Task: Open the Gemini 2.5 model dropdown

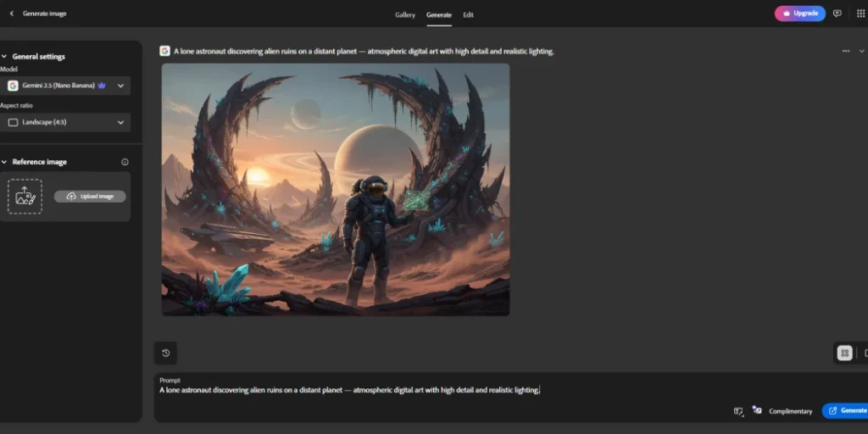Action: pyautogui.click(x=66, y=86)
